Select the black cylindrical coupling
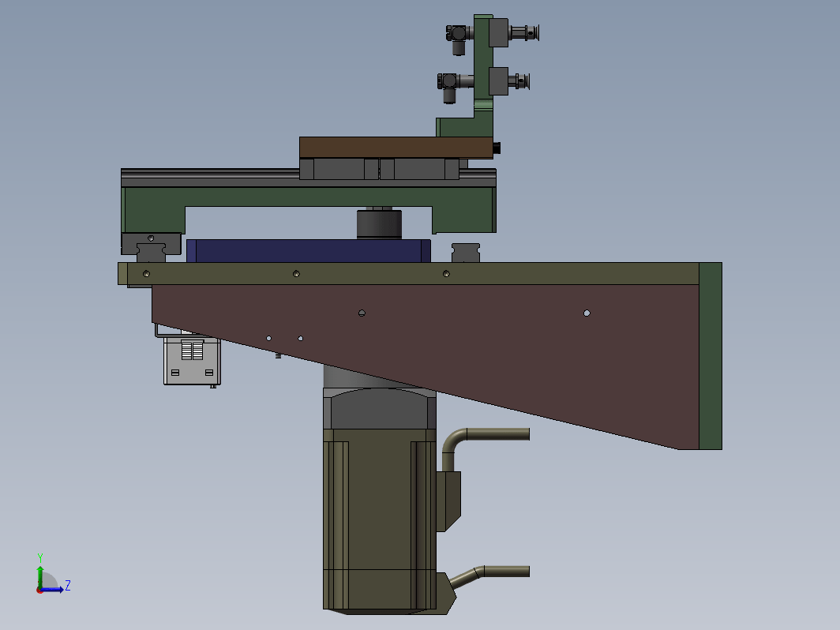 coord(379,224)
